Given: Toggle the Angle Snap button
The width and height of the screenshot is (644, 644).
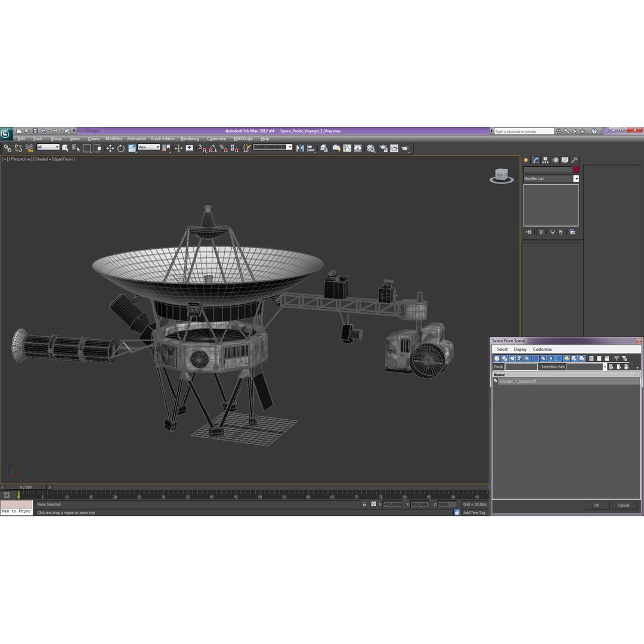Looking at the screenshot, I should [x=213, y=148].
